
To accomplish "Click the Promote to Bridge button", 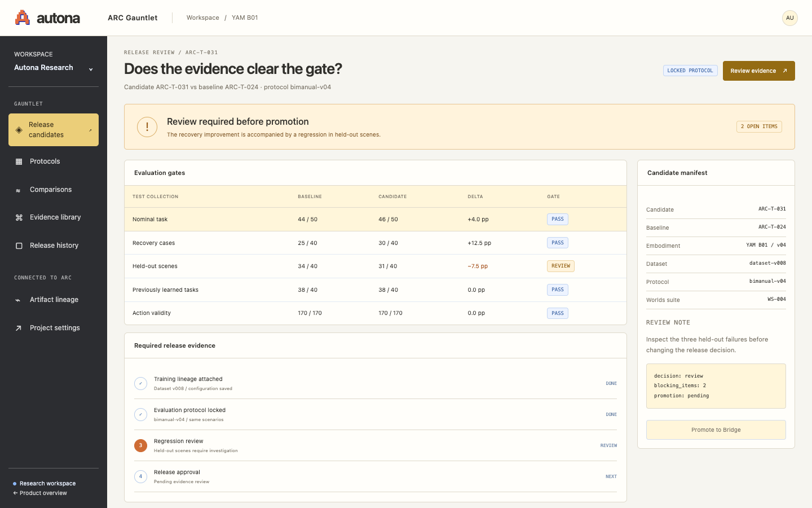I will pyautogui.click(x=716, y=430).
